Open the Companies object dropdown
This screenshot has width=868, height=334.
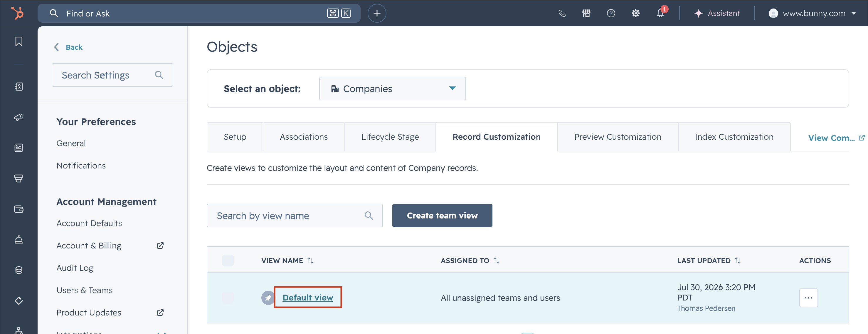pyautogui.click(x=392, y=88)
